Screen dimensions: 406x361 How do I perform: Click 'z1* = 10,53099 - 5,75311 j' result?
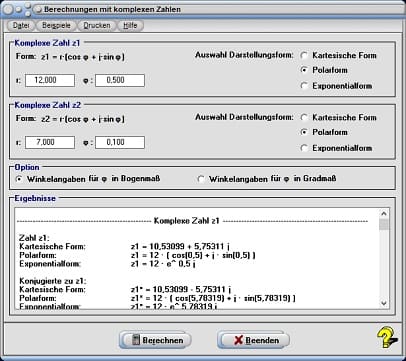pyautogui.click(x=181, y=289)
